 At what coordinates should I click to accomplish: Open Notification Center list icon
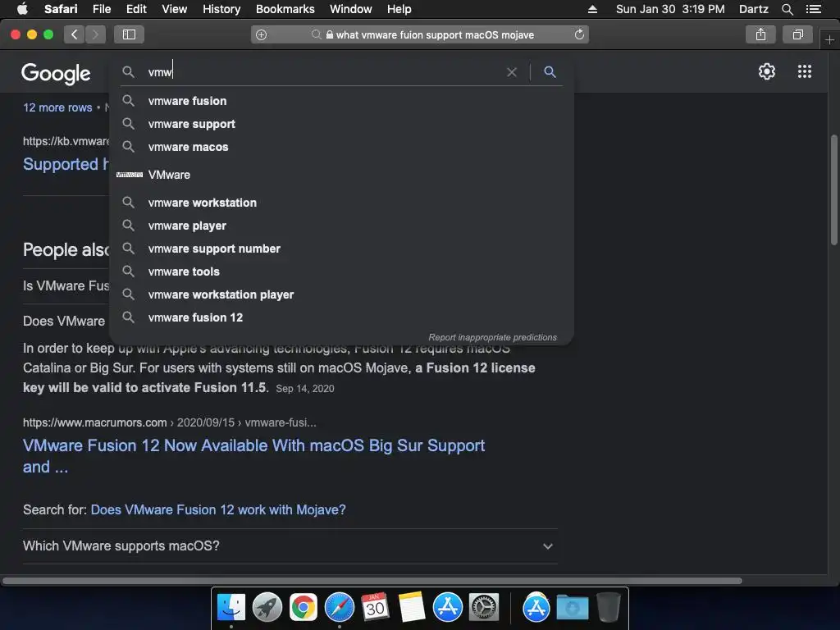[x=813, y=9]
